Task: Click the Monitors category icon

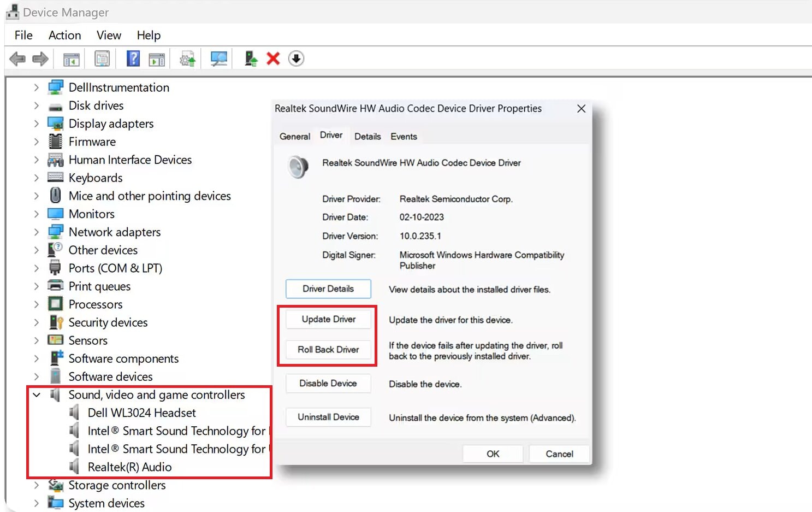Action: pos(55,214)
